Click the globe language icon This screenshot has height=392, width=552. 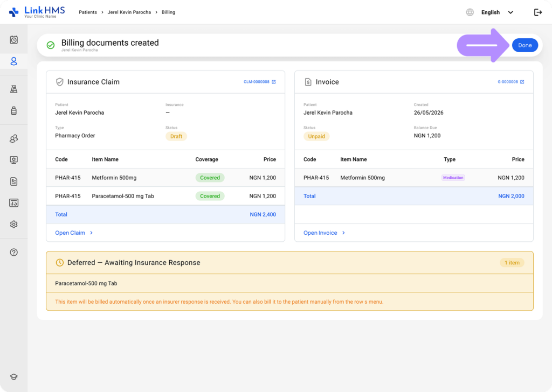470,12
